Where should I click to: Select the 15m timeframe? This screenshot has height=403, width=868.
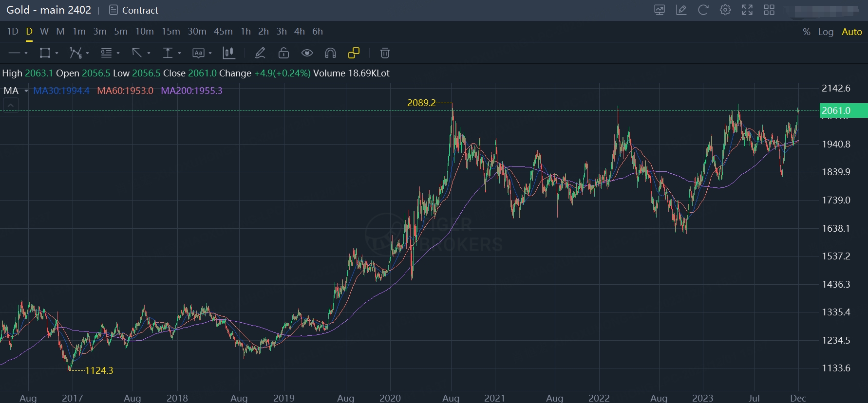tap(170, 31)
